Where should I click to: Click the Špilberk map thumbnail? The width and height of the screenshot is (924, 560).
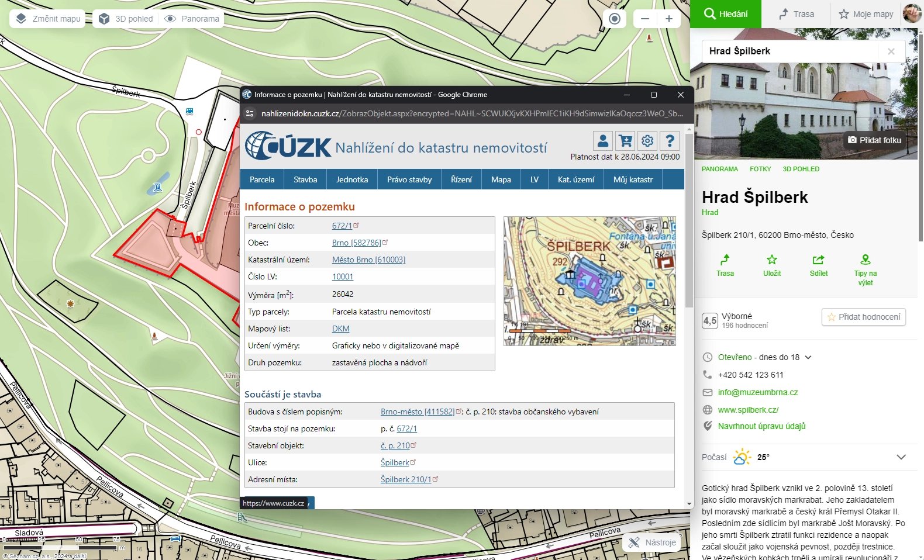(589, 281)
